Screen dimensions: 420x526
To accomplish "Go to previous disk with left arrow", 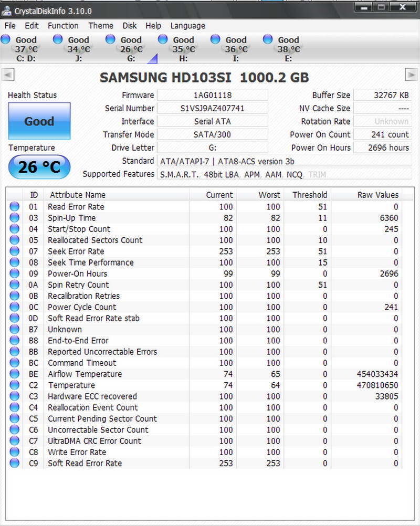I will click(x=8, y=75).
